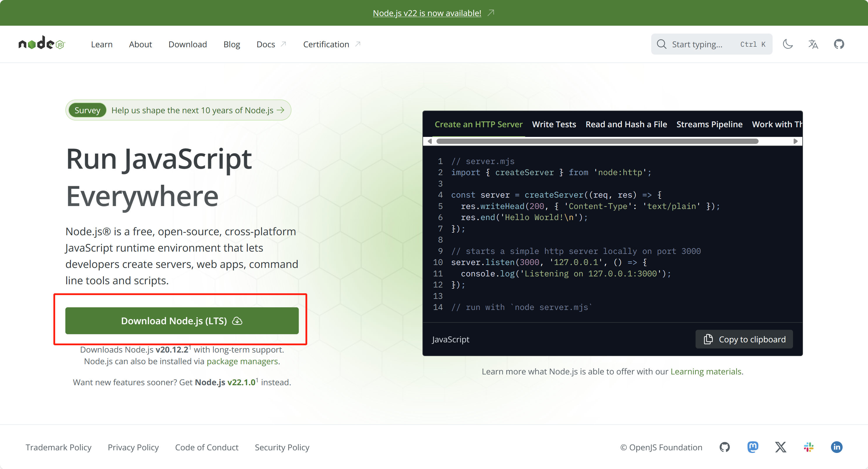Click the cloud download icon on LTS button
This screenshot has width=868, height=469.
click(237, 321)
